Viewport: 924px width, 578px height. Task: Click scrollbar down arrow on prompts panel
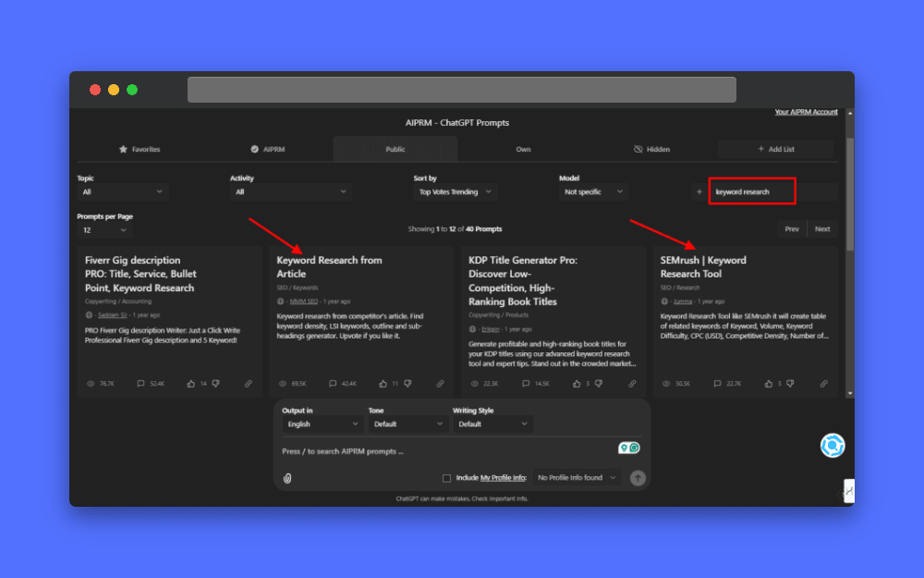[x=850, y=393]
